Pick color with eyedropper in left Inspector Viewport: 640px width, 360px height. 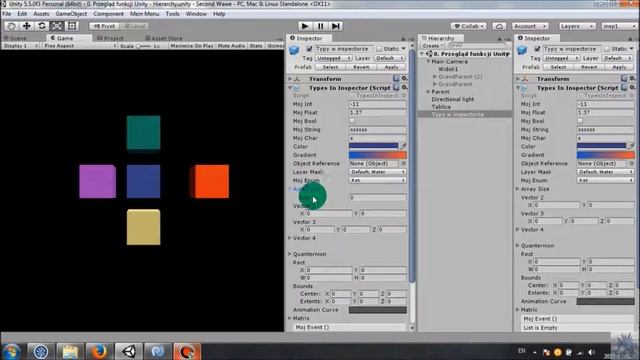pos(403,146)
